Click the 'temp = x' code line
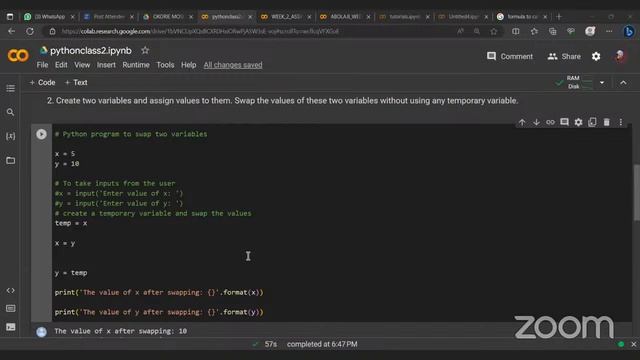Image resolution: width=640 pixels, height=360 pixels. click(71, 223)
